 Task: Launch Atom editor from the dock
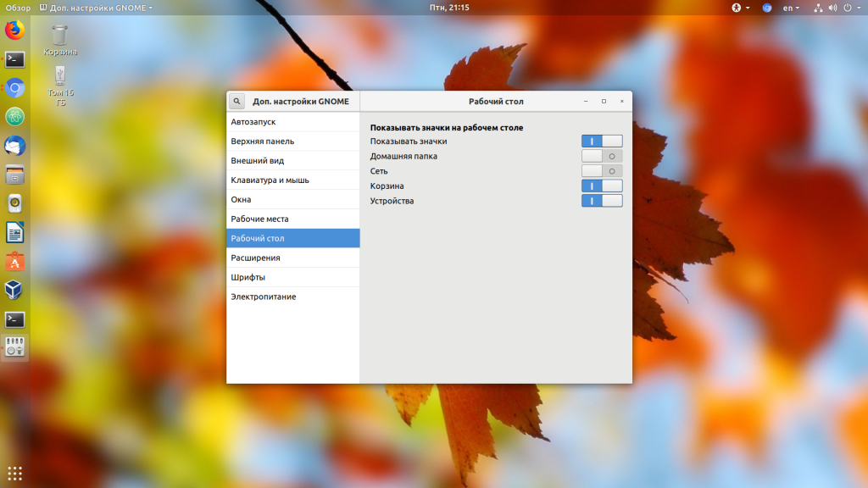(x=14, y=117)
